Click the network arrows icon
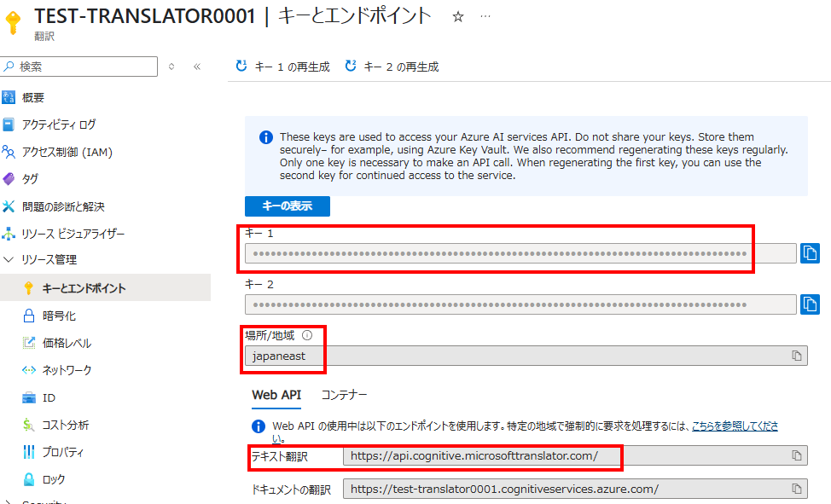 click(29, 370)
